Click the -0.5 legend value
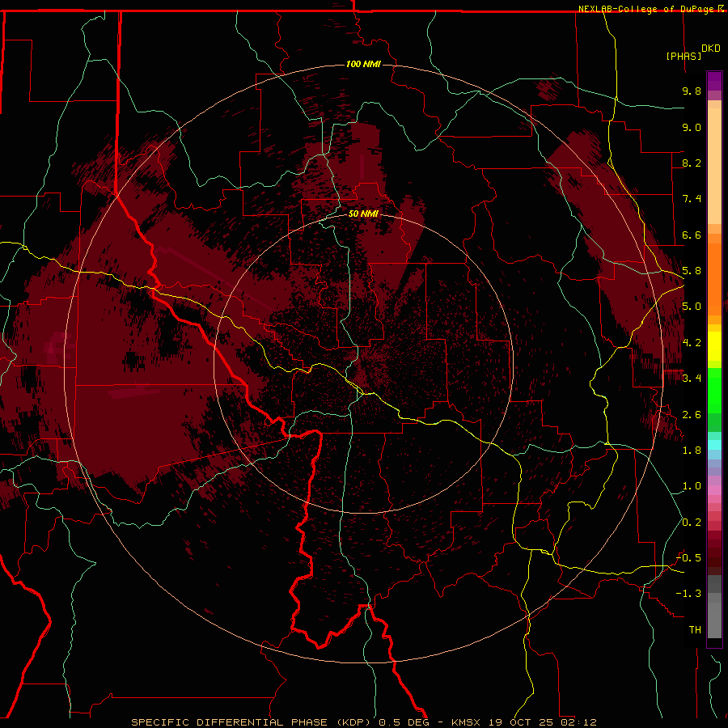This screenshot has width=728, height=728. pos(689,558)
